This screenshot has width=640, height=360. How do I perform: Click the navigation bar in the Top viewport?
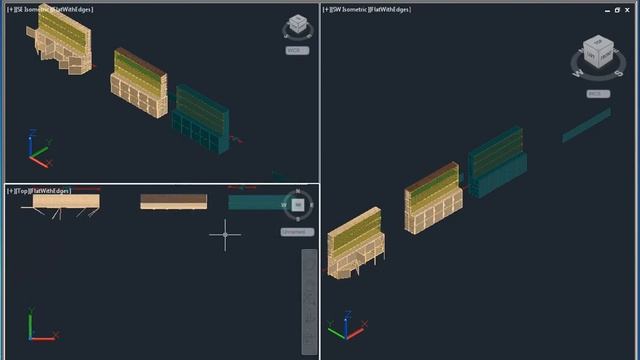point(309,302)
